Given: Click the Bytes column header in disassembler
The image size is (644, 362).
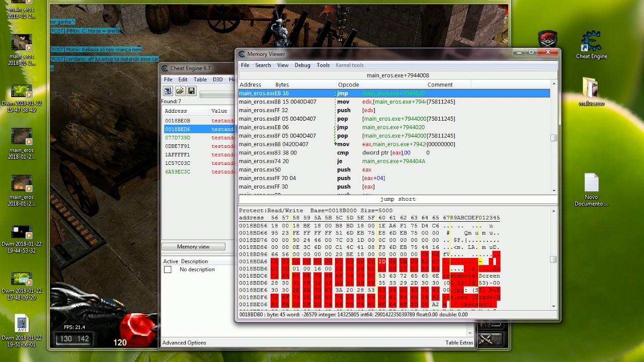Looking at the screenshot, I should [304, 84].
